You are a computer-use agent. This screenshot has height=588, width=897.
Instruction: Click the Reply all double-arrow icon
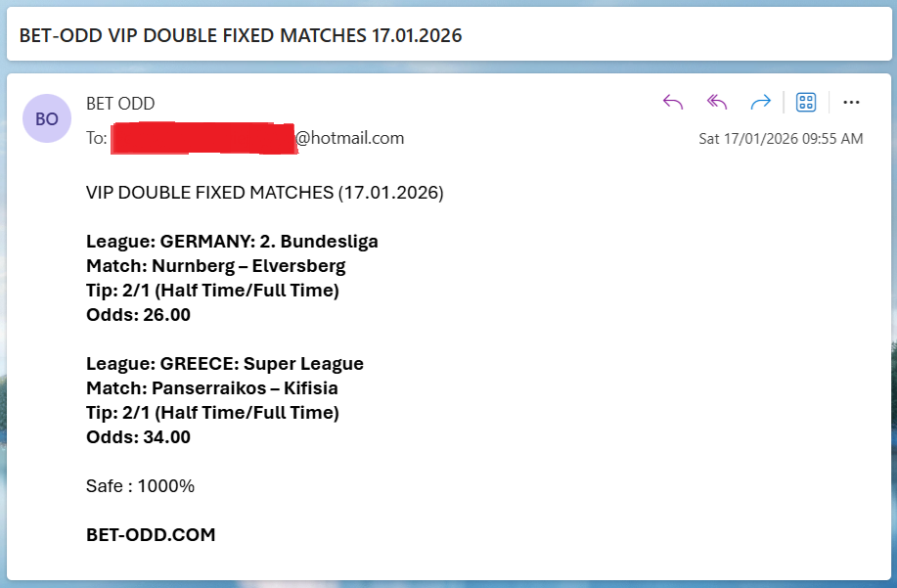point(717,103)
